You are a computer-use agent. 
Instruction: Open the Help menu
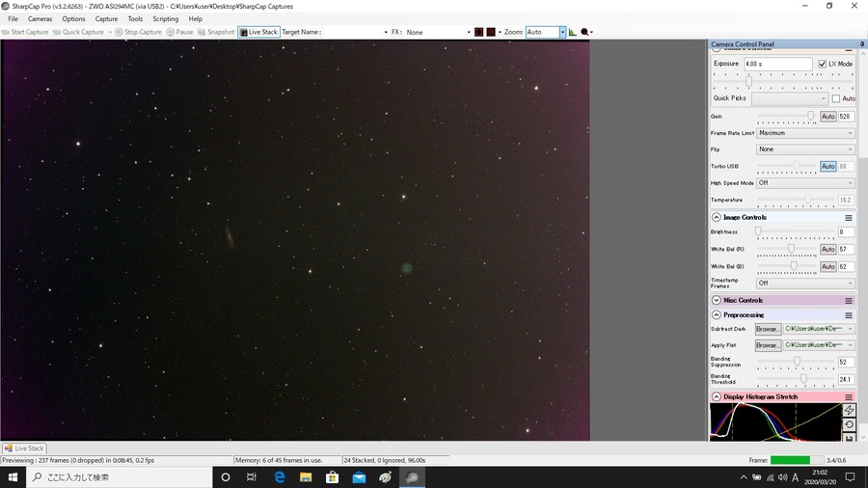click(196, 19)
